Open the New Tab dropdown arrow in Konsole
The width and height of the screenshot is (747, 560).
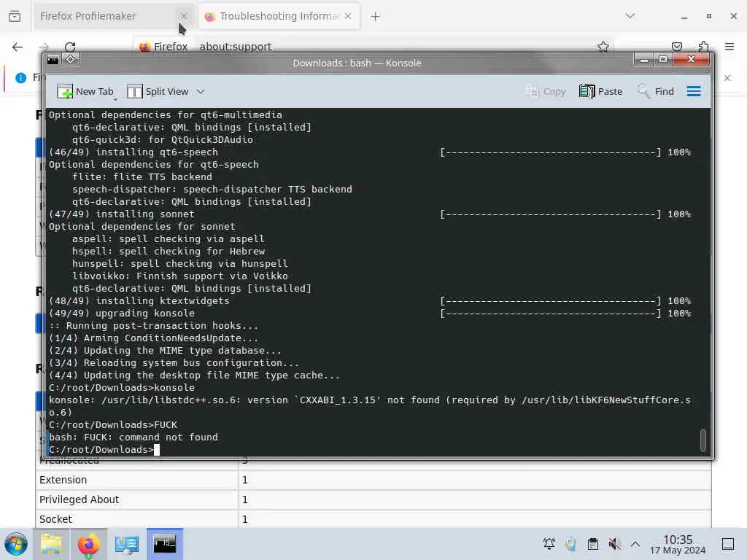[115, 99]
